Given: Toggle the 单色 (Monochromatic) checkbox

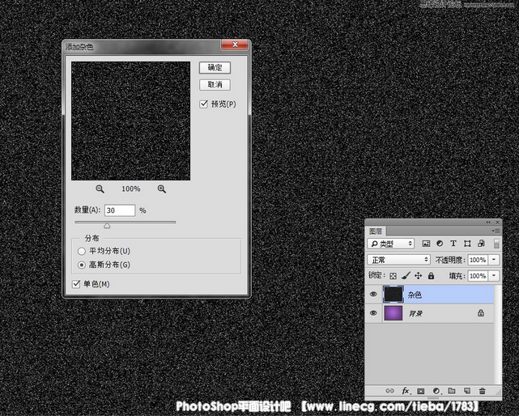Looking at the screenshot, I should point(77,284).
